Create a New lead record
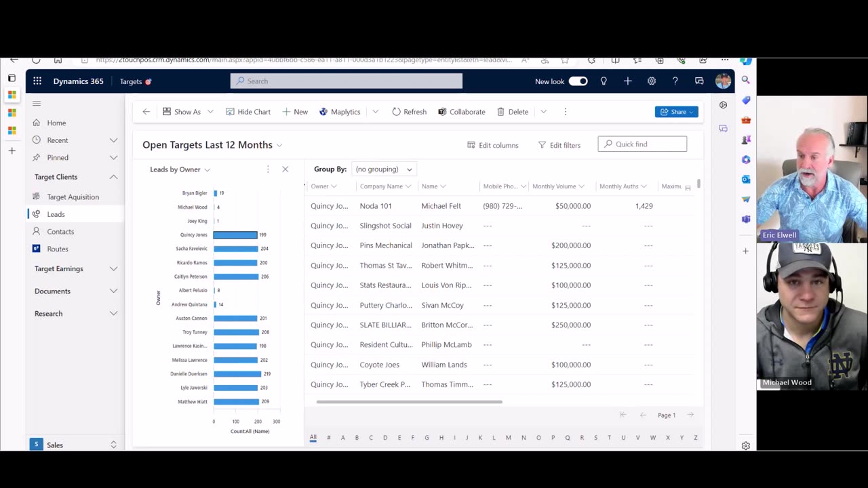The image size is (868, 488). (x=295, y=112)
